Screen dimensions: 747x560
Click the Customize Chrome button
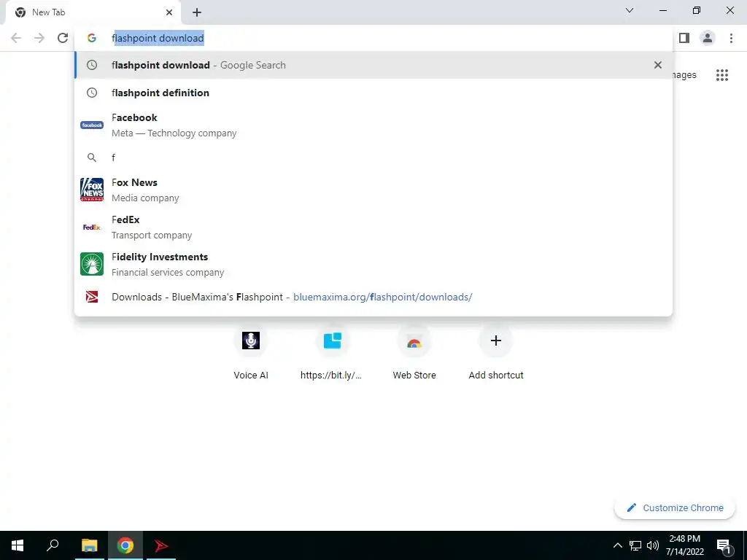[675, 508]
